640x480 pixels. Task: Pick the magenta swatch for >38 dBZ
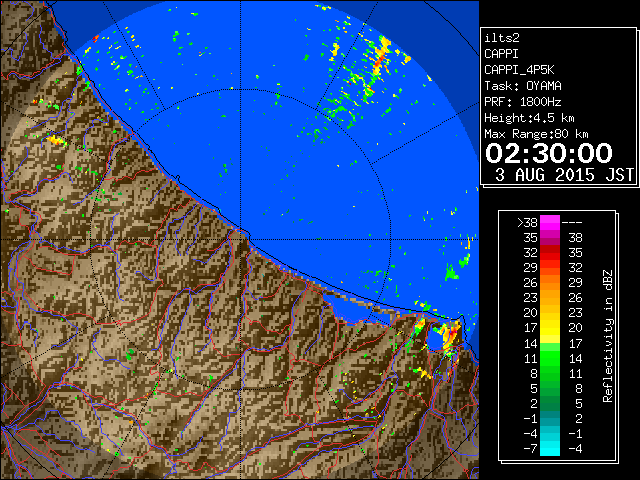pyautogui.click(x=550, y=222)
